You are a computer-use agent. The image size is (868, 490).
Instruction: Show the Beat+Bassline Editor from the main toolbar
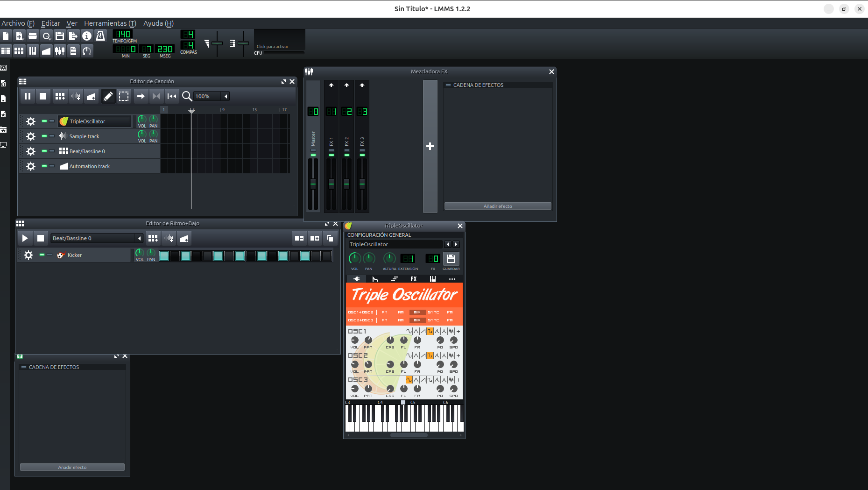click(x=19, y=51)
